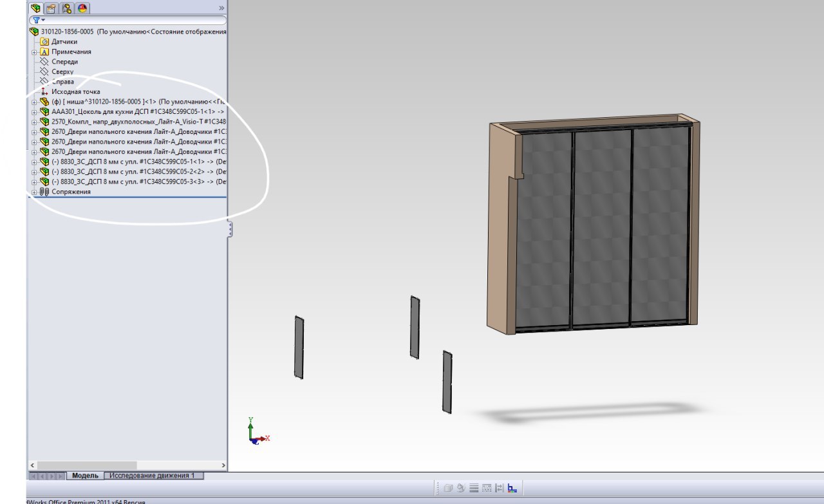Click the previous-tab navigation arrow
Viewport: 824px width, 504px height.
pyautogui.click(x=43, y=476)
